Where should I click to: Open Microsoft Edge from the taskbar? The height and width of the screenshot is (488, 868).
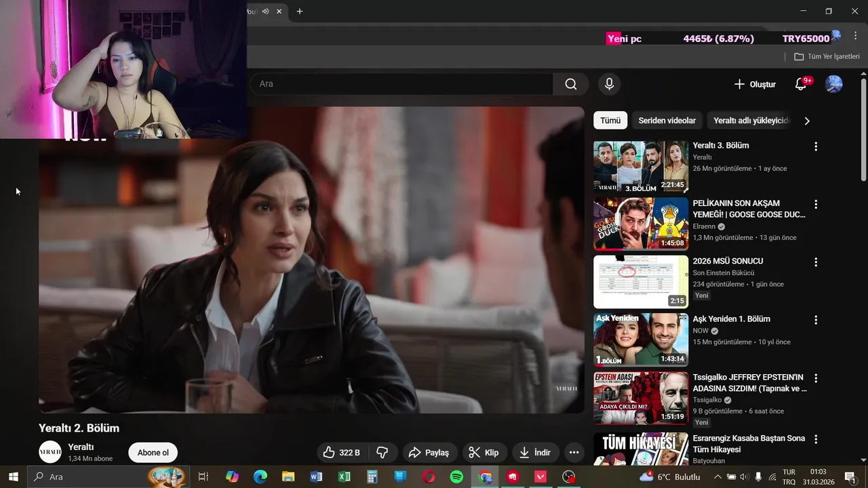point(260,477)
